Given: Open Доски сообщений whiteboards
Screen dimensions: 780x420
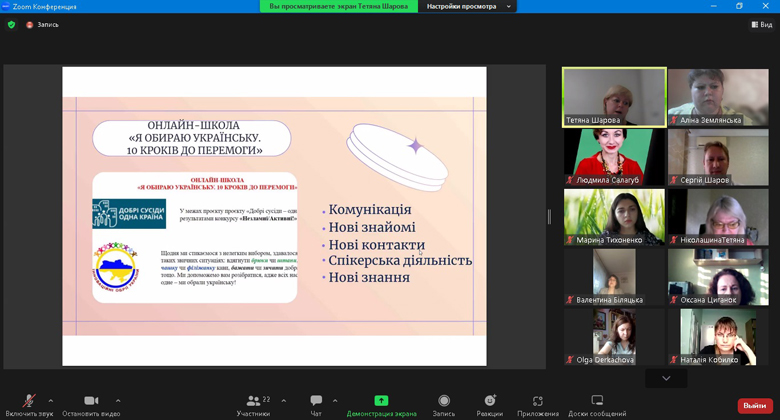Looking at the screenshot, I should pyautogui.click(x=597, y=405).
